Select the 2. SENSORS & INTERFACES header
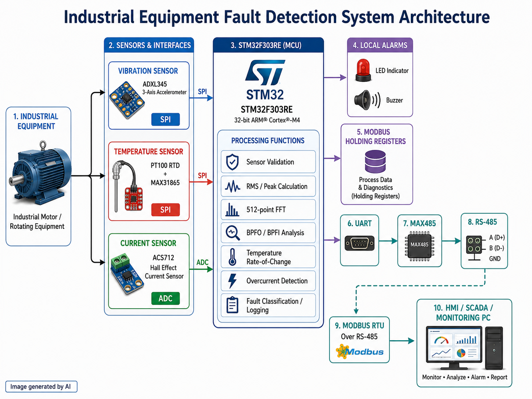 click(149, 45)
